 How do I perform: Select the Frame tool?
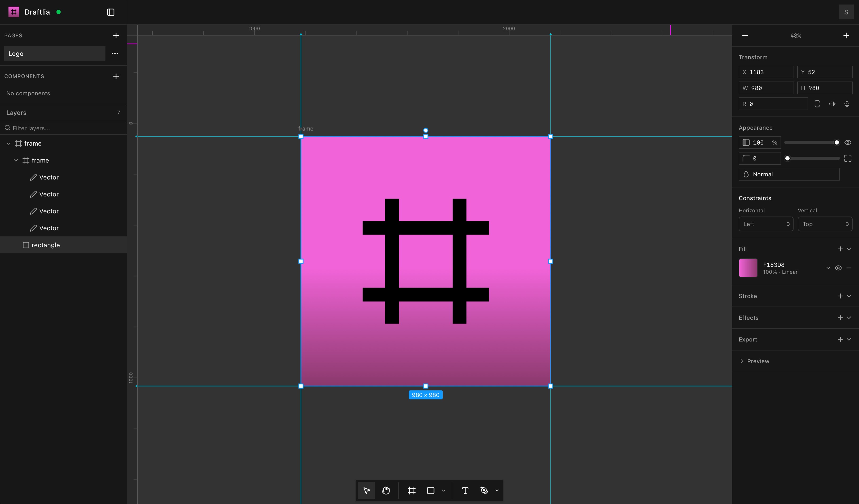tap(411, 491)
